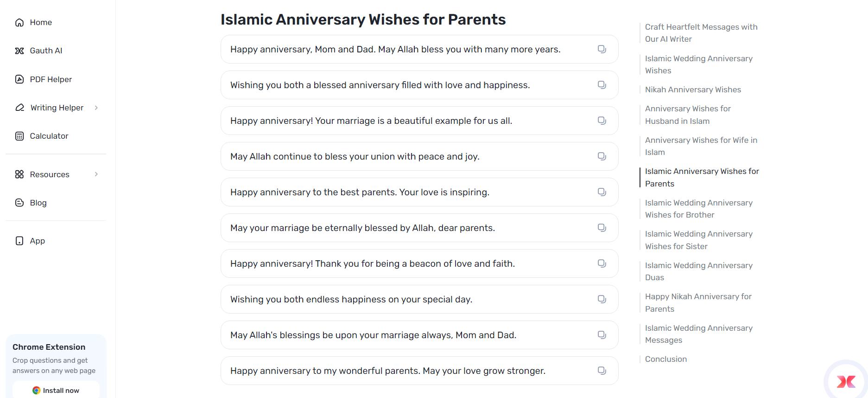Image resolution: width=868 pixels, height=398 pixels.
Task: Expand the Writing Helper submenu
Action: coord(96,107)
